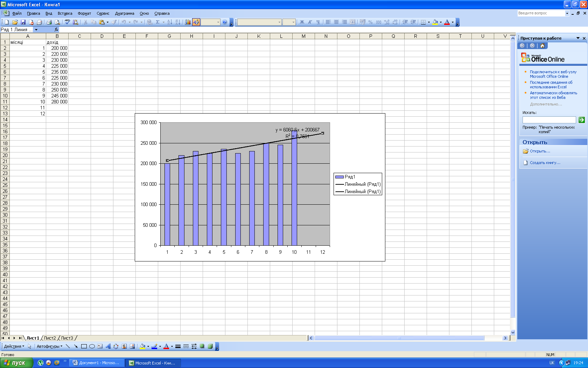Click the red Font Color A on formatting toolbar
Screen dimensions: 588x368
(447, 22)
